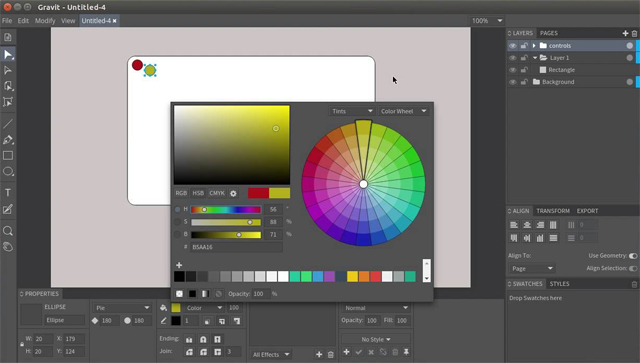Select the Text tool

(8, 193)
